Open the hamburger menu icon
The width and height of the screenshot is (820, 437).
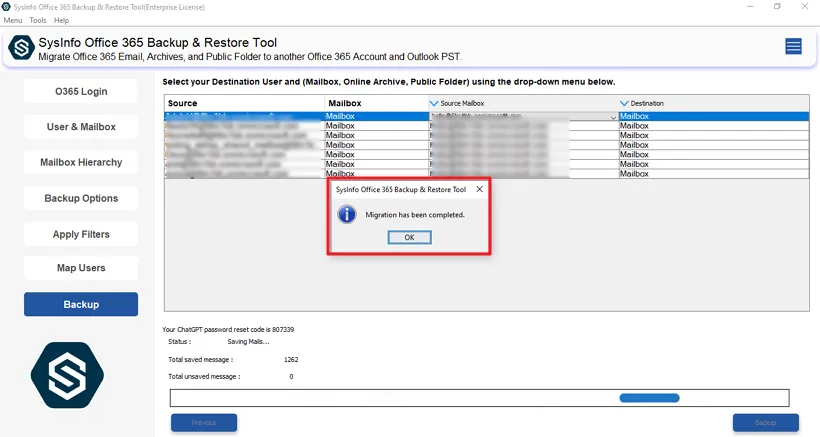[x=793, y=47]
